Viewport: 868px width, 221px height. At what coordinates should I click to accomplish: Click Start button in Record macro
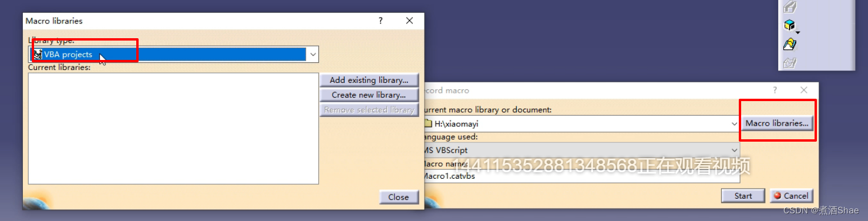click(743, 196)
